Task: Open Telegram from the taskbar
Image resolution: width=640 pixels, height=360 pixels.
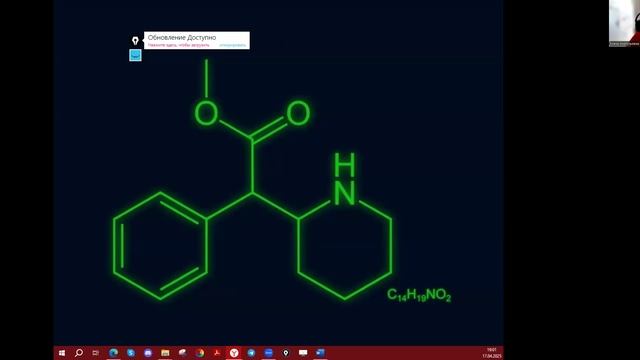Action: pyautogui.click(x=251, y=353)
